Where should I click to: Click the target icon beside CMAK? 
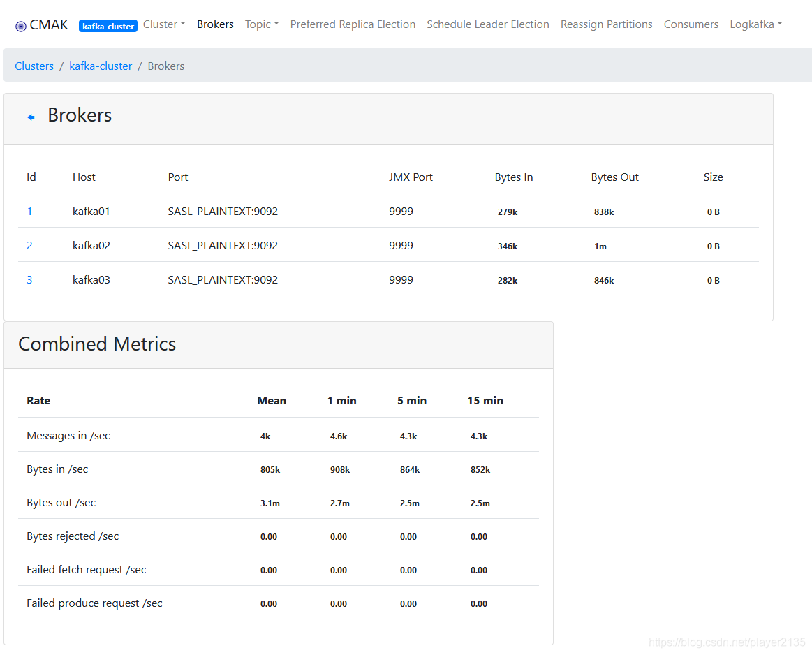20,24
